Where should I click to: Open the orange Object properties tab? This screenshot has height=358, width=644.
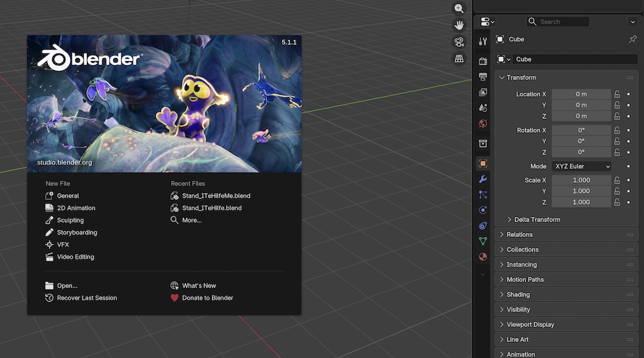point(483,164)
